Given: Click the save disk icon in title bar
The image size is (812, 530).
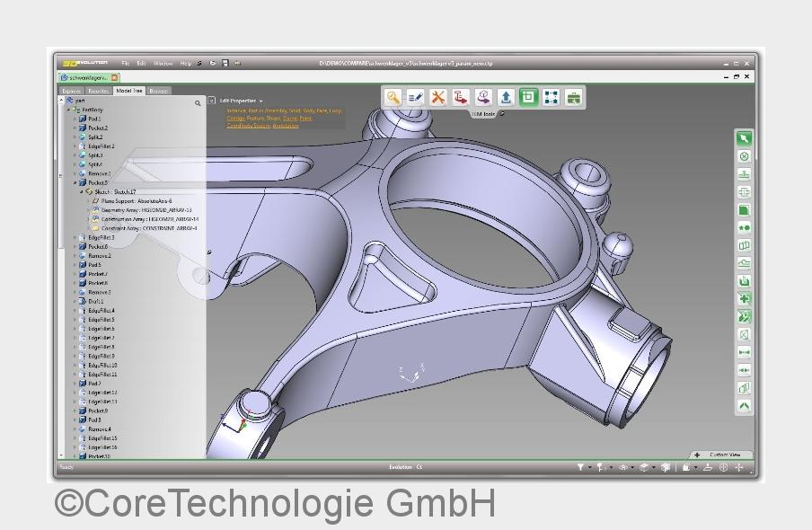Looking at the screenshot, I should tap(225, 64).
